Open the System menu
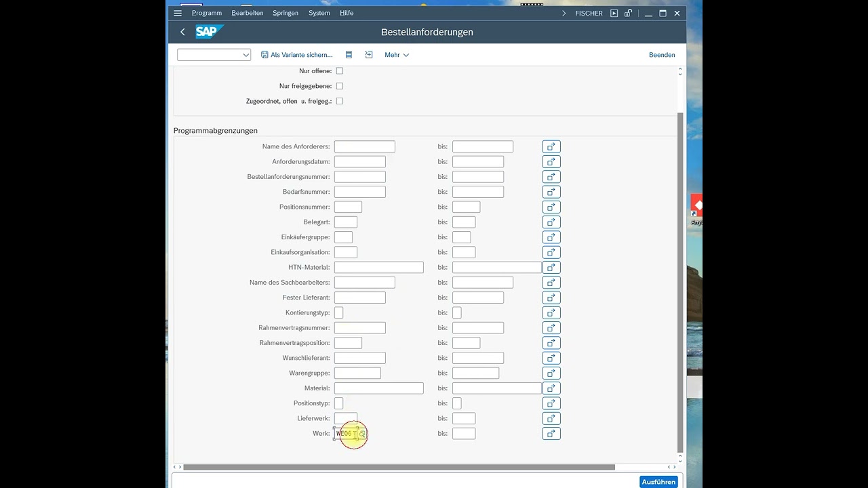Screen dimensions: 868x488 (319, 13)
